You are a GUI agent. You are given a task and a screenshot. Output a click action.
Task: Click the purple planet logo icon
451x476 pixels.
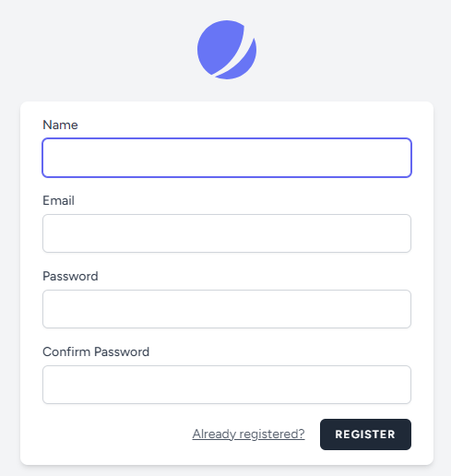click(x=227, y=50)
